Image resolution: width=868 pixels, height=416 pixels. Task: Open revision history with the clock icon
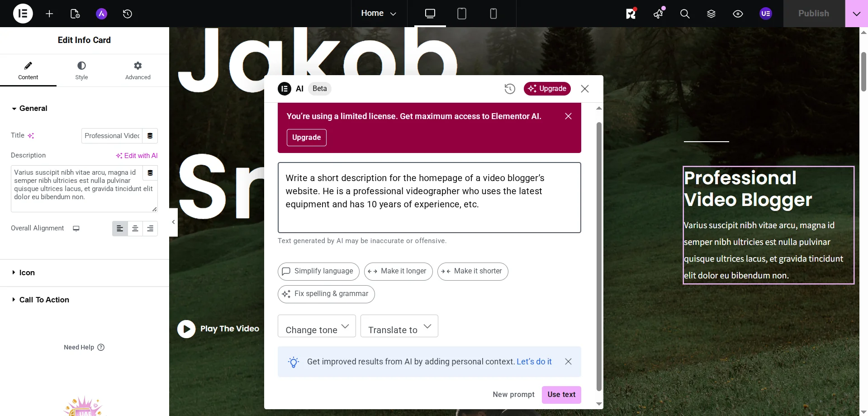pos(127,14)
